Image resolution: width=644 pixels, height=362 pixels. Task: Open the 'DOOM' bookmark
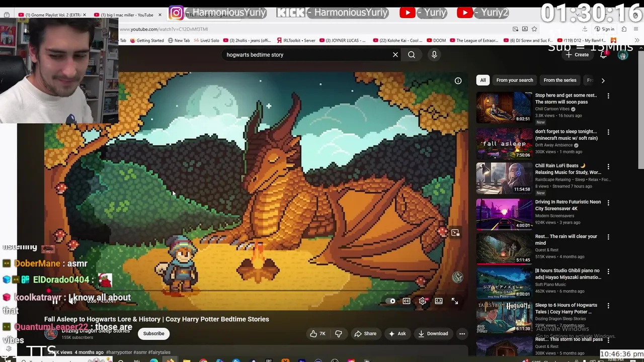(436, 41)
